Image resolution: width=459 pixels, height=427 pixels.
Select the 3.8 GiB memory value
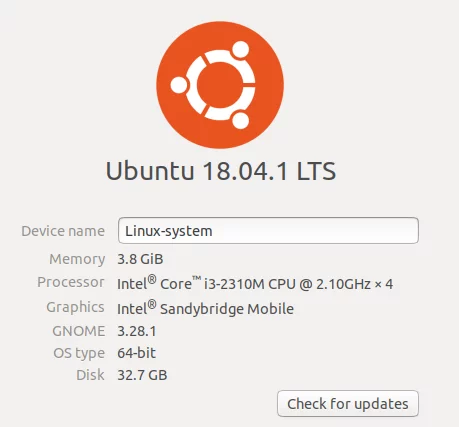pyautogui.click(x=140, y=259)
